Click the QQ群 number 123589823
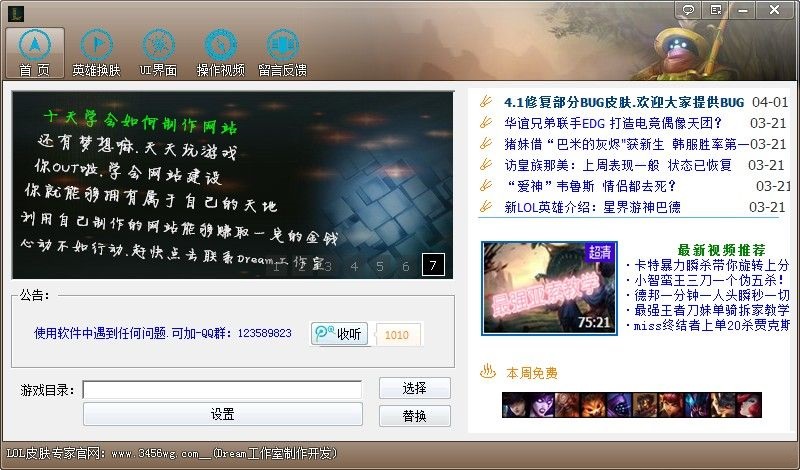The image size is (800, 470). pos(264,333)
